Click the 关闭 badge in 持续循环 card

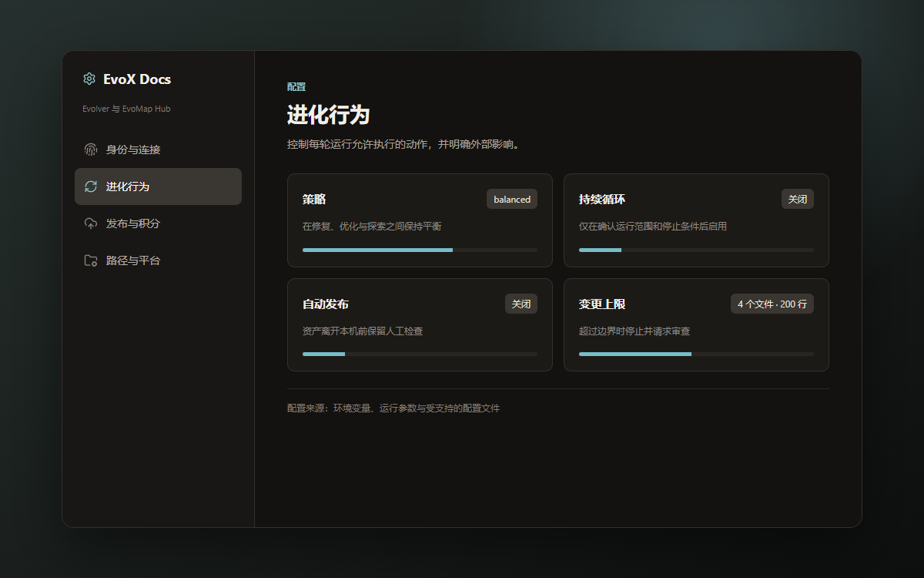point(798,199)
